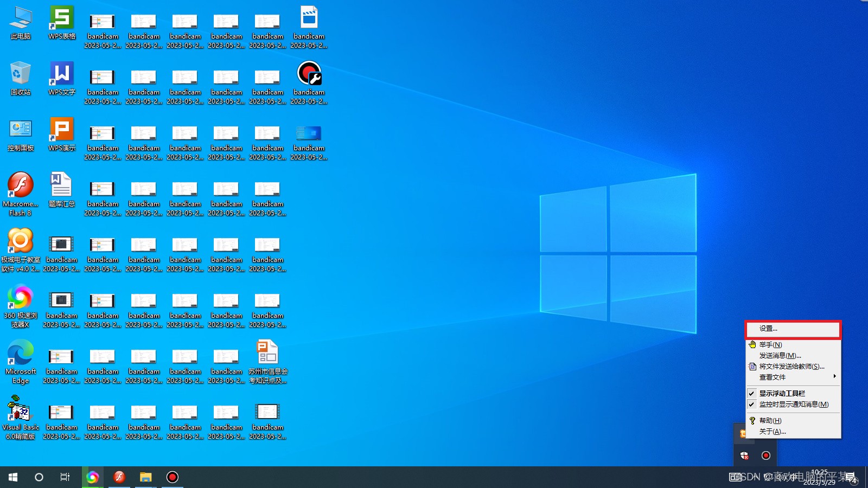Select the 苏州市信息会考知识点 presentation file
The width and height of the screenshot is (868, 488).
pos(267,352)
